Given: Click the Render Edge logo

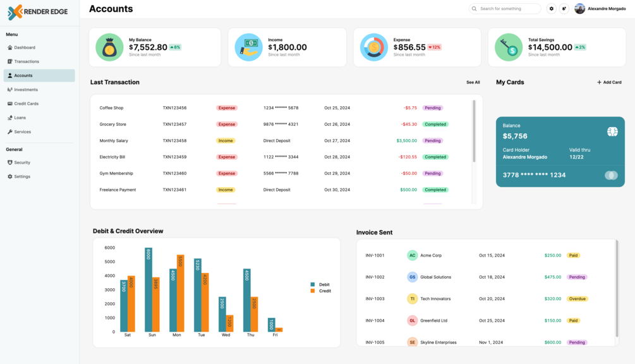Looking at the screenshot, I should (37, 12).
